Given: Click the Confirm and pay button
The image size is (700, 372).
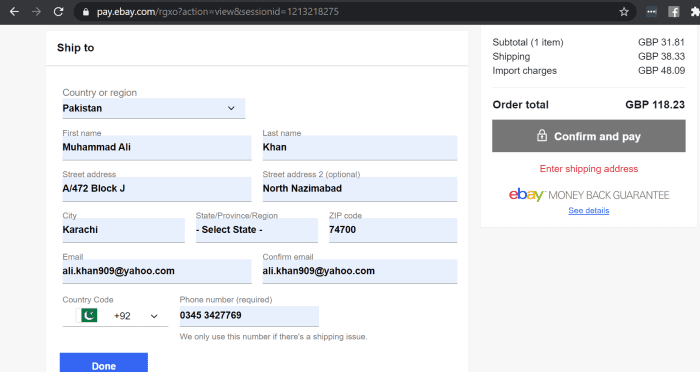Looking at the screenshot, I should [x=589, y=136].
